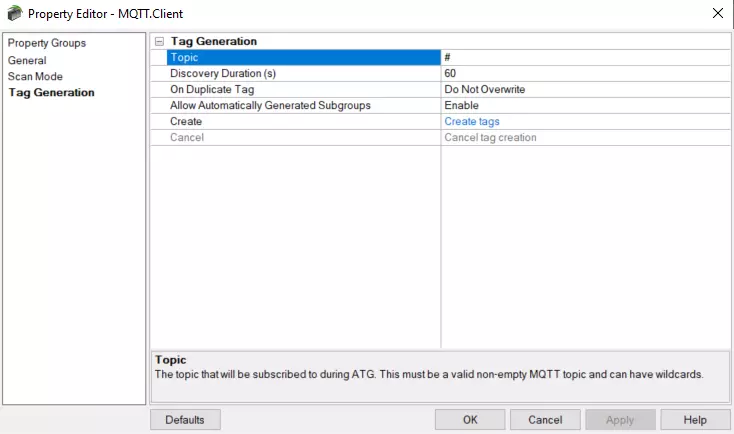Click the On Duplicate Tag property label
Screen dimensions: 734x434
coord(212,89)
